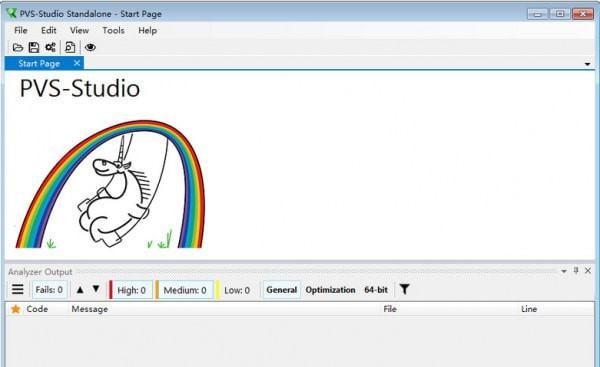Open the hamburger menu in Analyzer Output
Viewport: 600px width, 367px height.
click(18, 289)
